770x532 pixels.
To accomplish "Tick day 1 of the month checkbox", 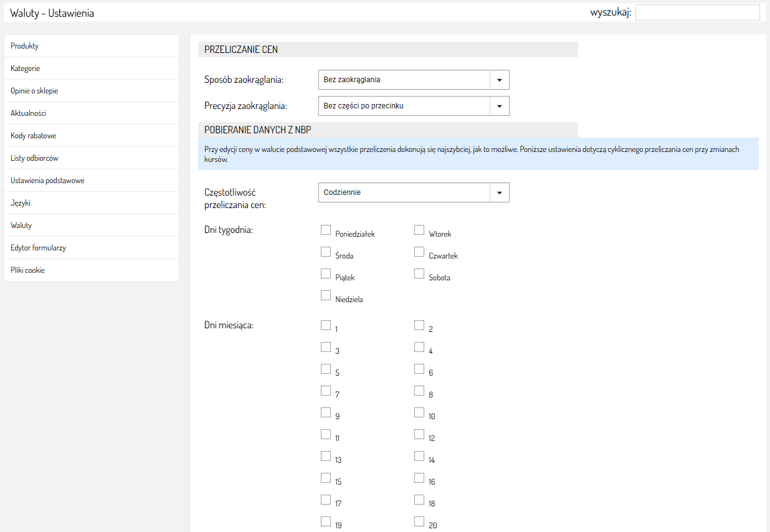I will pyautogui.click(x=326, y=325).
